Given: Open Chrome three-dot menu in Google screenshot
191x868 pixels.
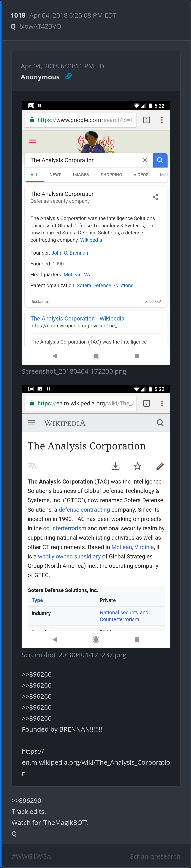Looking at the screenshot, I should pyautogui.click(x=162, y=120).
